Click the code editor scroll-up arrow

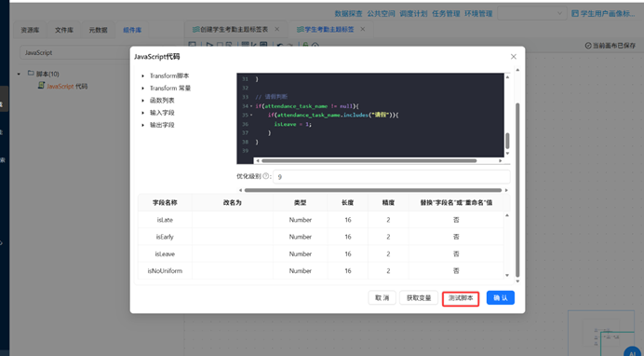point(507,77)
